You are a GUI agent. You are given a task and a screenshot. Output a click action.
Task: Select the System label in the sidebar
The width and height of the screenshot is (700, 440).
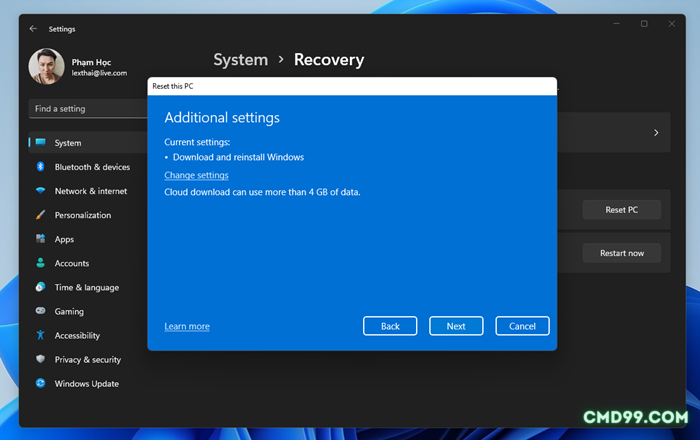point(68,143)
